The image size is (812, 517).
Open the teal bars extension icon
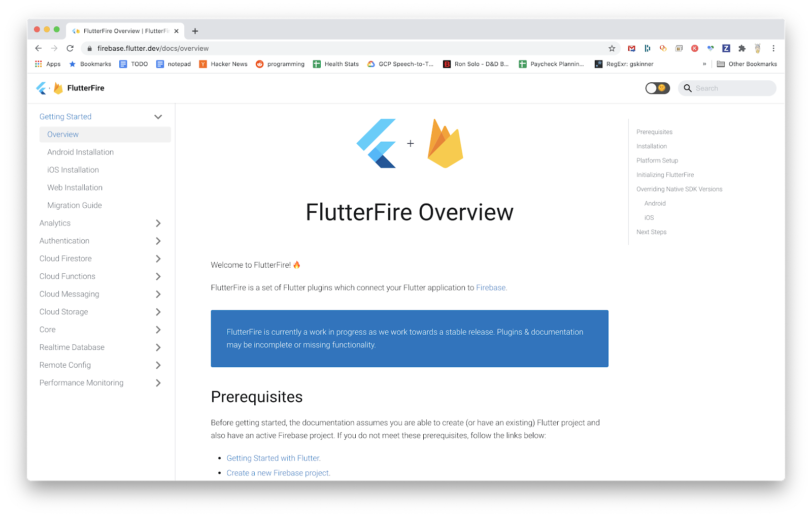647,48
